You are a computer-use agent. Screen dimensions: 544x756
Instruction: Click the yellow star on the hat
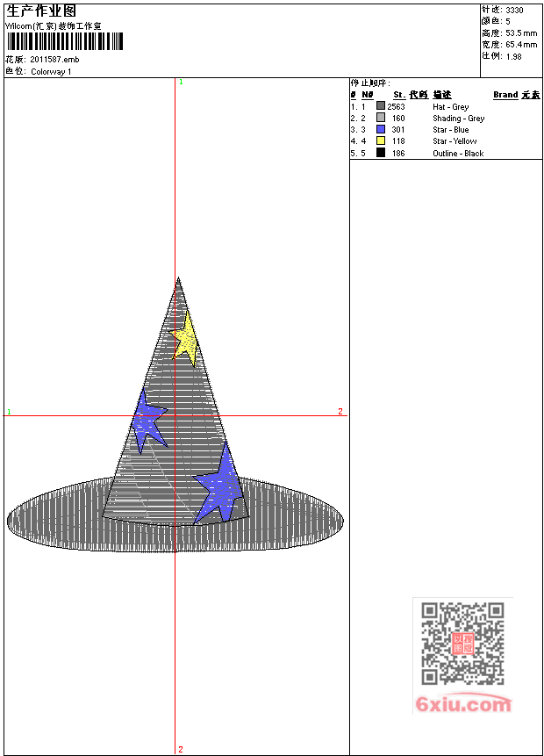click(x=185, y=339)
